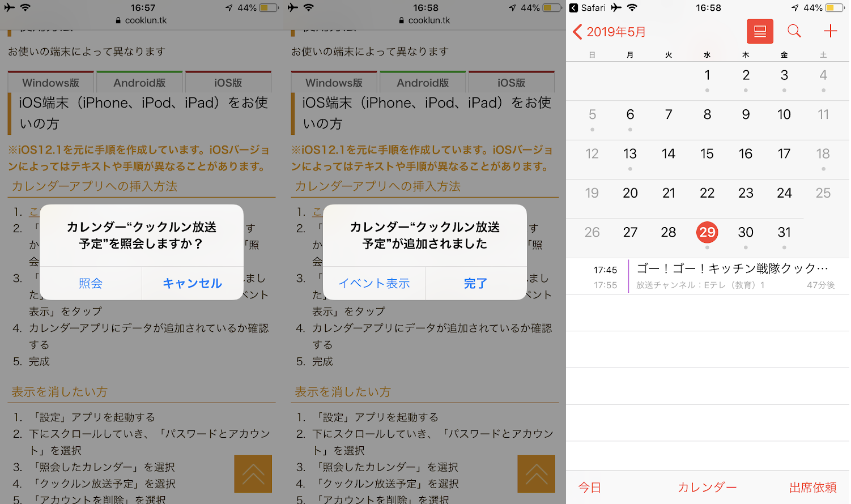Select iOS版 tab behind the 完了 dialog
The image size is (851, 504).
512,82
